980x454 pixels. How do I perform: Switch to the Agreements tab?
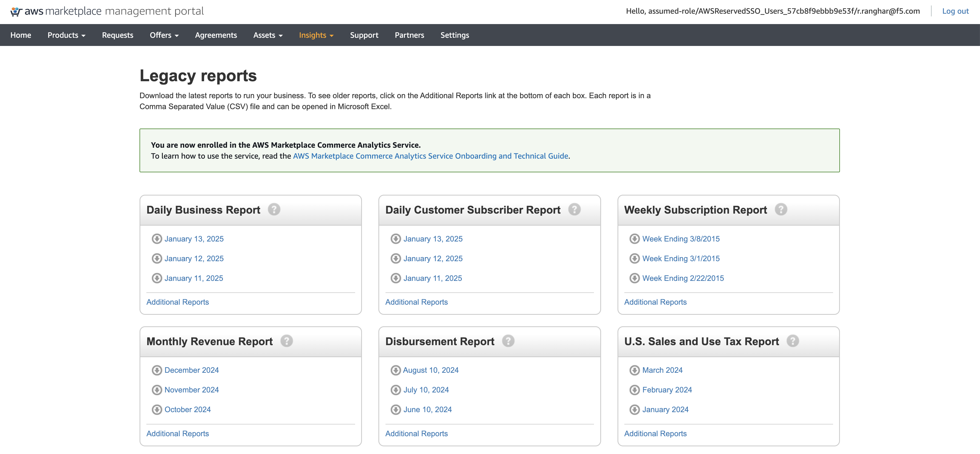(x=216, y=35)
